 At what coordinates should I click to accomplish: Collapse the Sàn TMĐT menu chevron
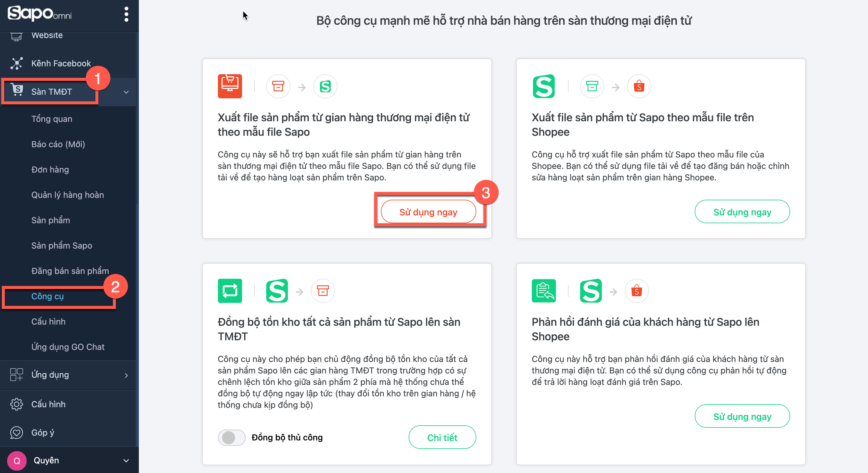click(x=126, y=92)
